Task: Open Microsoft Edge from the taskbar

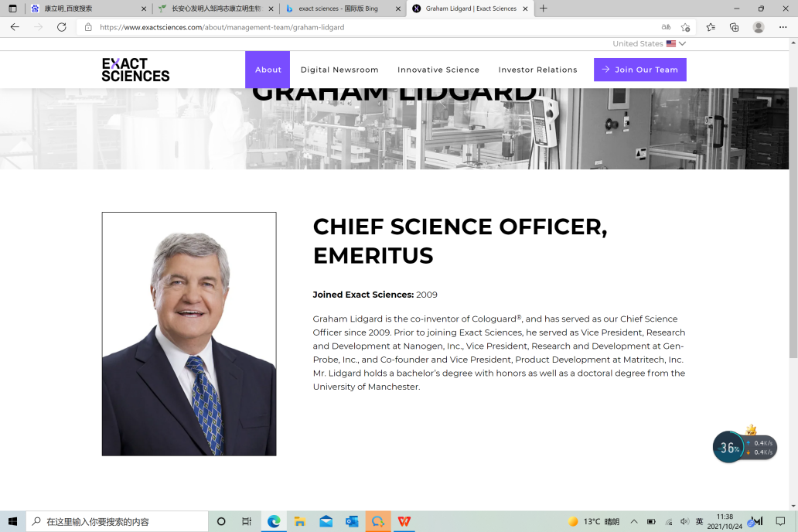Action: click(274, 521)
